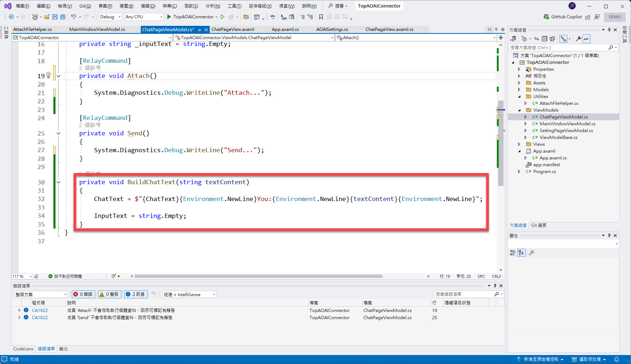
Task: Click the New Project toolbar icon
Action: point(35,17)
